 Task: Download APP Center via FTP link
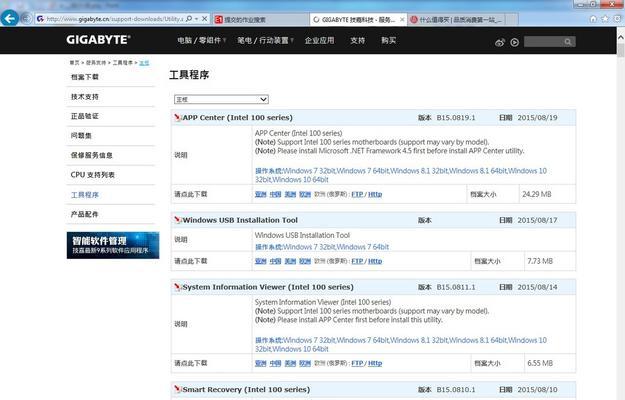tap(357, 194)
